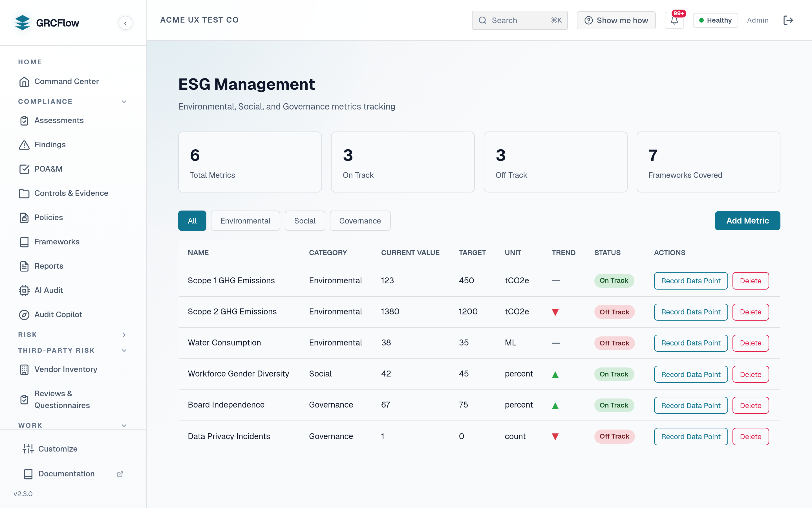
Task: Open the Audit Copilot compass icon
Action: [x=24, y=314]
